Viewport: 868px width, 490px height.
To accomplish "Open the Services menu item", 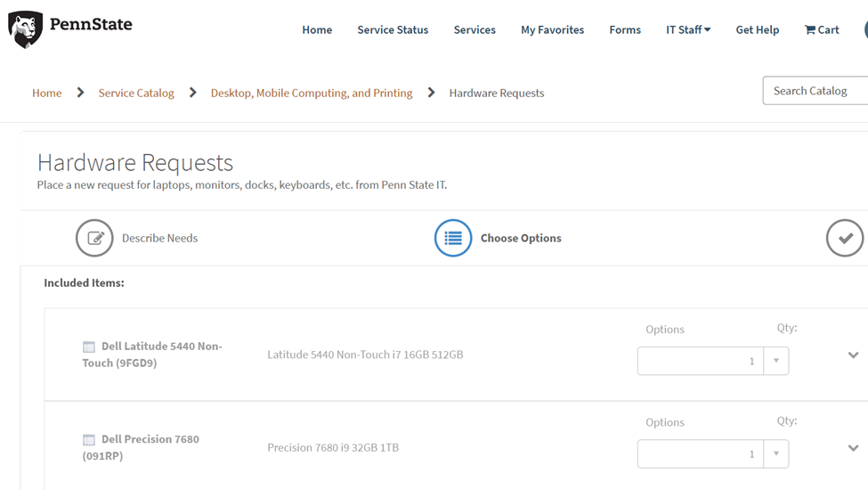I will click(475, 30).
